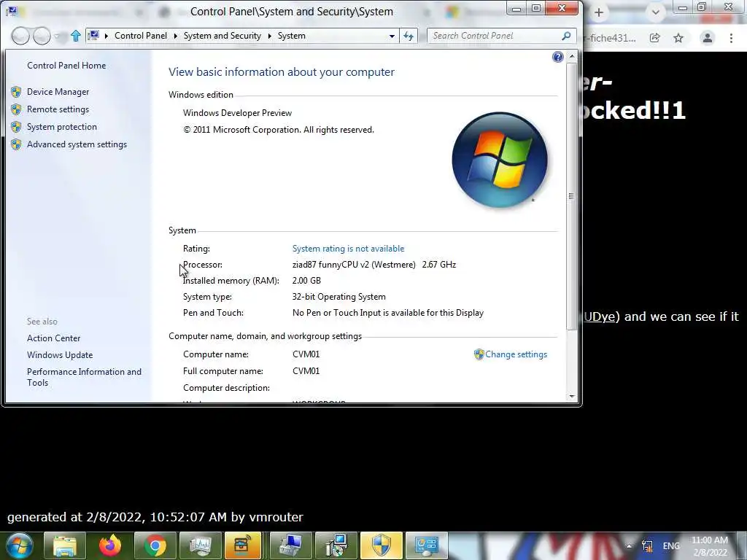The image size is (747, 560).
Task: Select System in the breadcrumb path
Action: pos(292,36)
